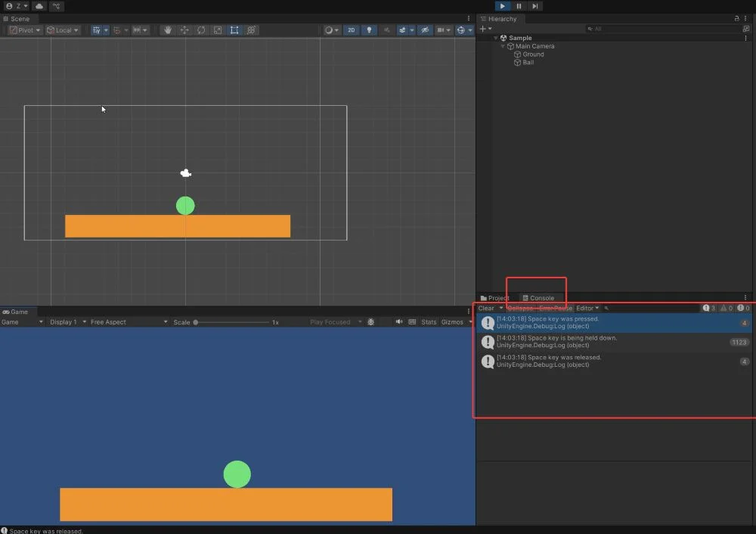Open the Pivot handle position dropdown

click(x=25, y=30)
